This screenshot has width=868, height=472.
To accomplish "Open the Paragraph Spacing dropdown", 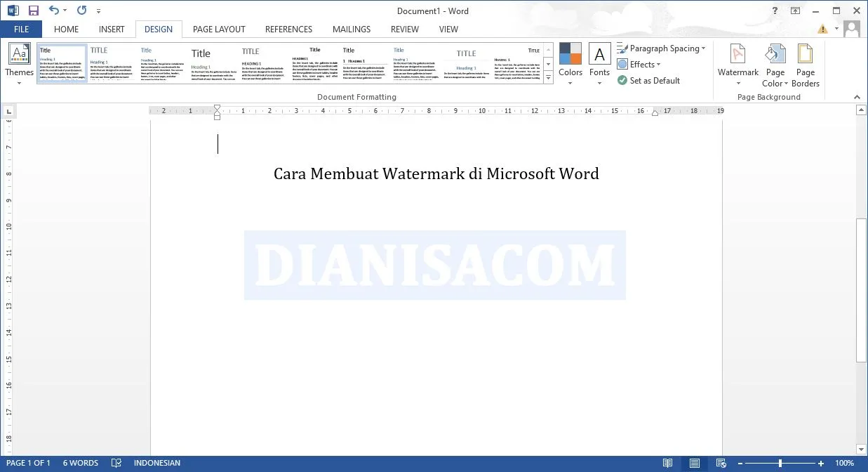I will pyautogui.click(x=661, y=48).
